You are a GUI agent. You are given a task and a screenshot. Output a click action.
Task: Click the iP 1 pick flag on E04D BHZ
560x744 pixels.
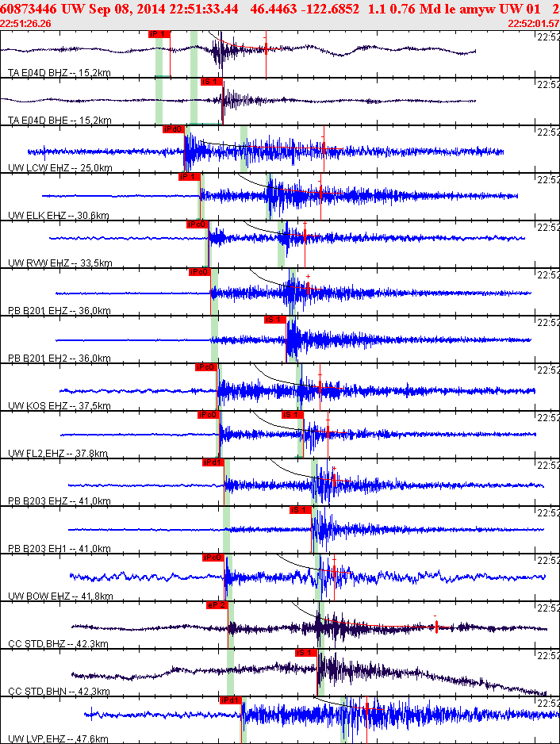point(159,34)
